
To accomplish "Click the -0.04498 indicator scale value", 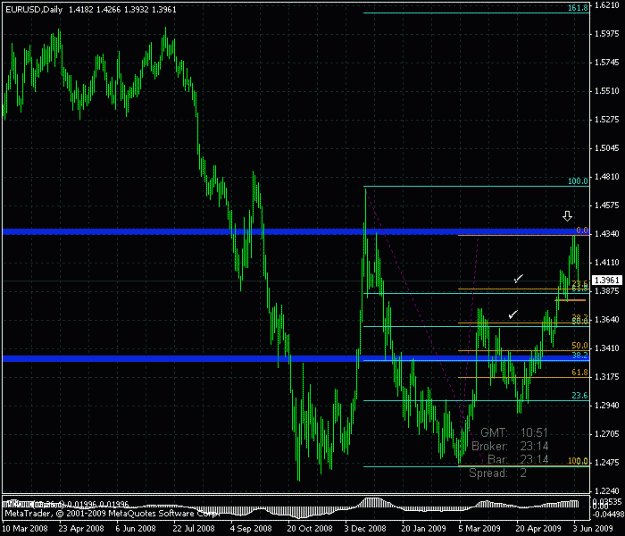I will tap(608, 514).
